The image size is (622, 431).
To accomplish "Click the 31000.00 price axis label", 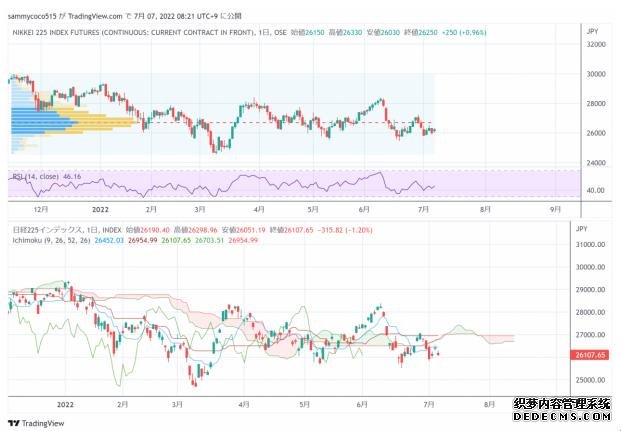I will [x=590, y=245].
